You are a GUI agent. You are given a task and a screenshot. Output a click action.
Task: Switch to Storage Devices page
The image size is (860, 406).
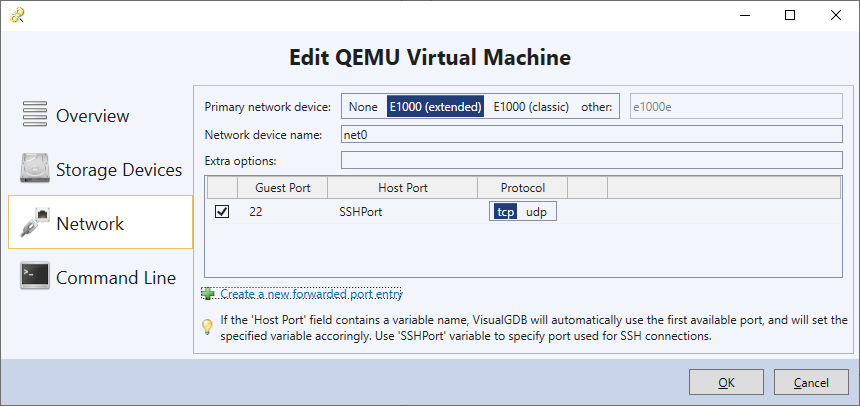click(100, 170)
